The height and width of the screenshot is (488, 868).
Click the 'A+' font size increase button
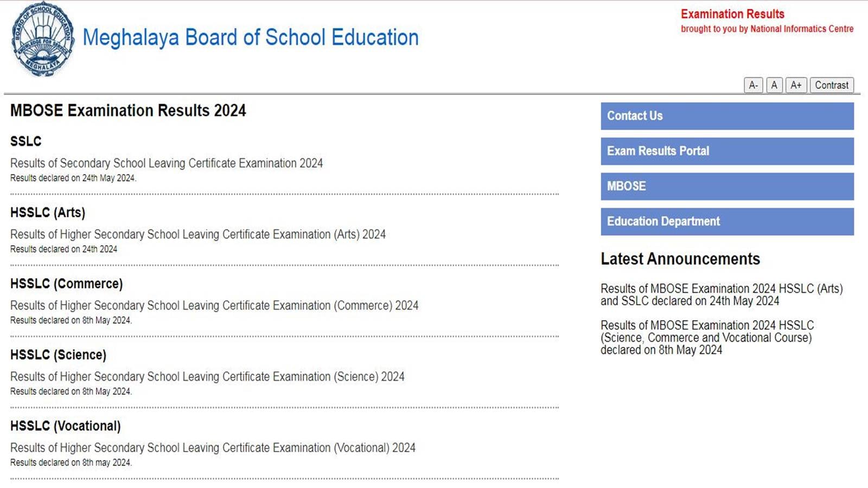point(796,85)
